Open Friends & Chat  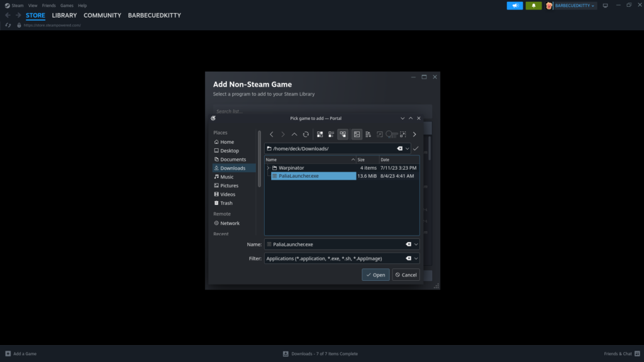(622, 353)
